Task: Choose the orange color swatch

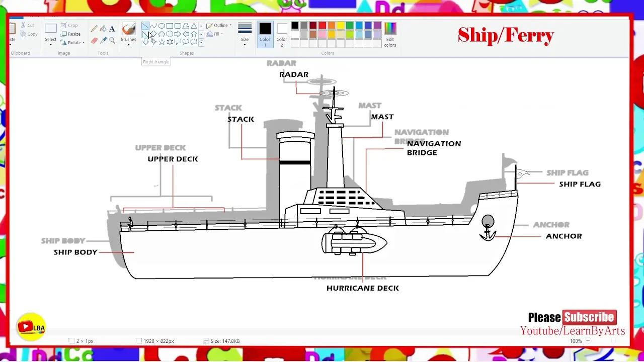Action: pos(332,26)
